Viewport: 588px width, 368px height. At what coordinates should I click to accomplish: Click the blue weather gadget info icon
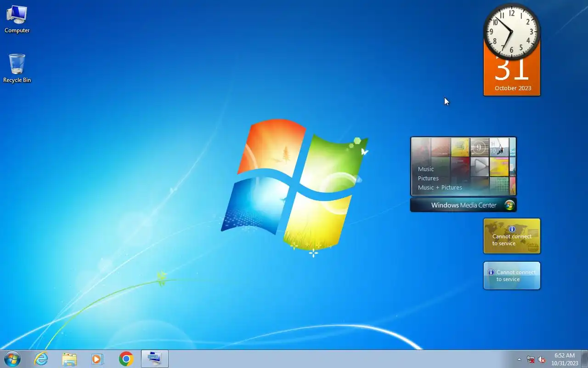pos(491,272)
